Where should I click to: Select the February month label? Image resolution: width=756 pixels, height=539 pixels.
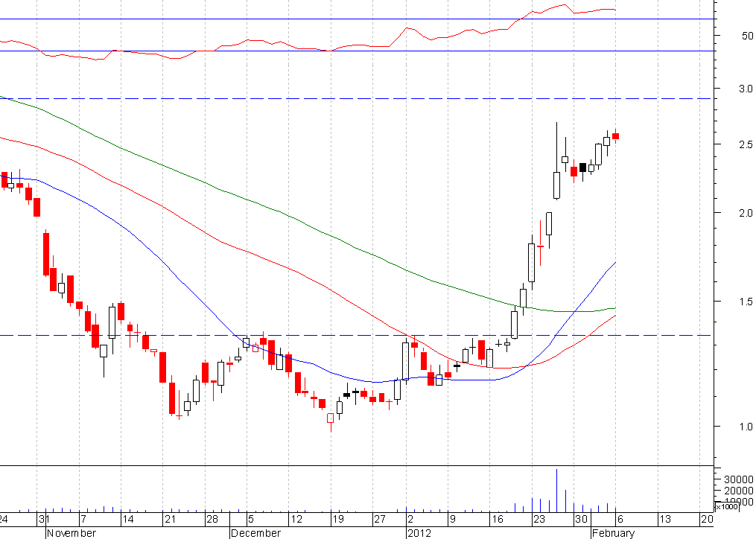(613, 533)
